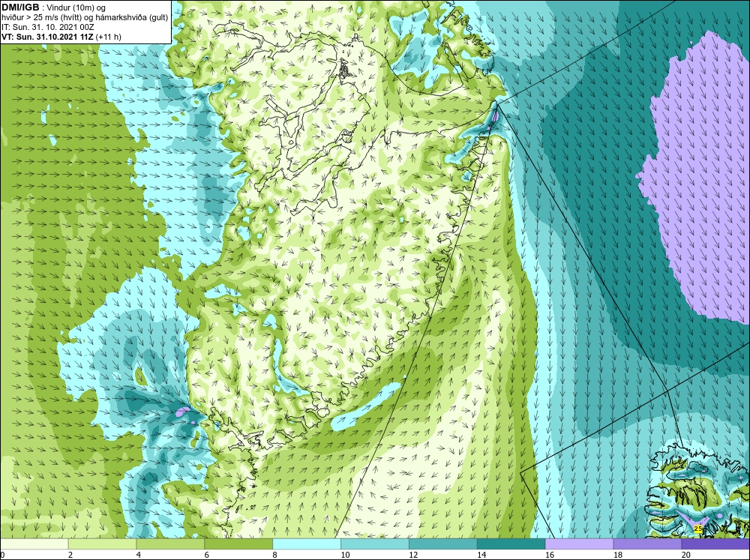Click the 18-20 m/s medium purple legend swatch
The image size is (750, 560).
point(648,544)
